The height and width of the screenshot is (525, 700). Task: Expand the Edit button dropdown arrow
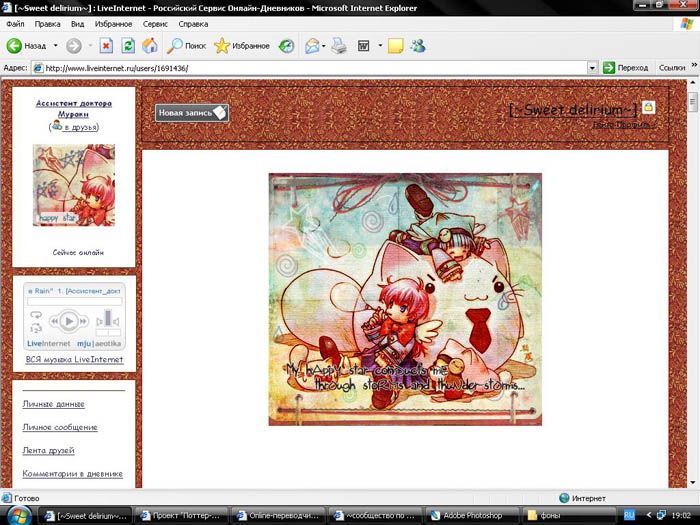click(x=380, y=46)
